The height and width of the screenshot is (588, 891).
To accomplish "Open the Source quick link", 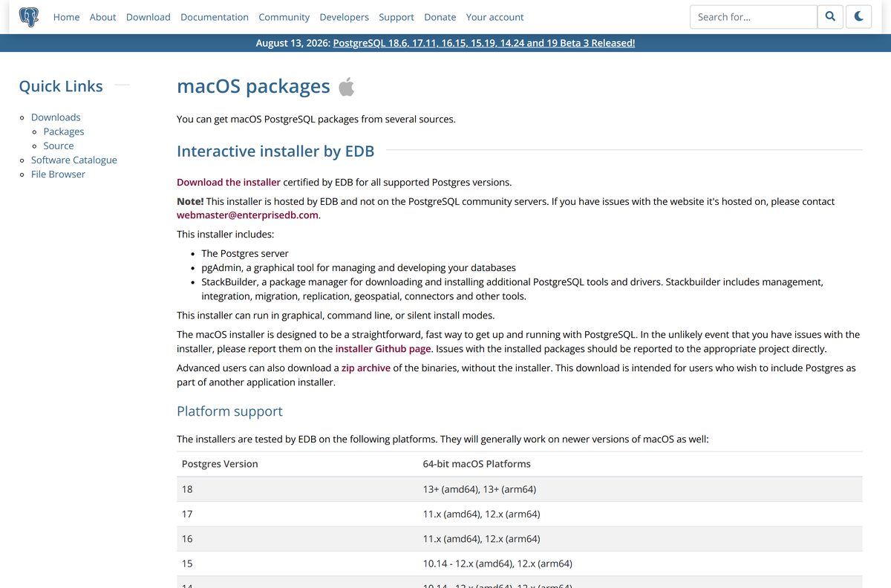I will coord(59,146).
